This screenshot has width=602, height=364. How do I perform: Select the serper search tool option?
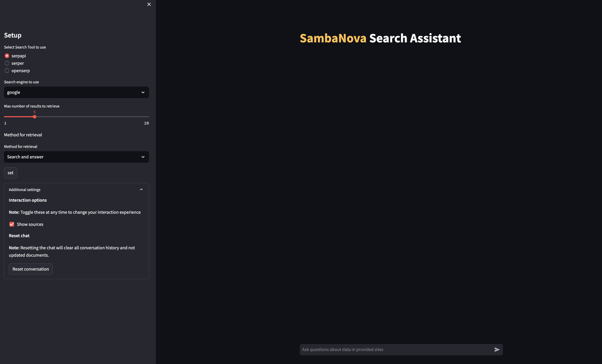[x=7, y=63]
